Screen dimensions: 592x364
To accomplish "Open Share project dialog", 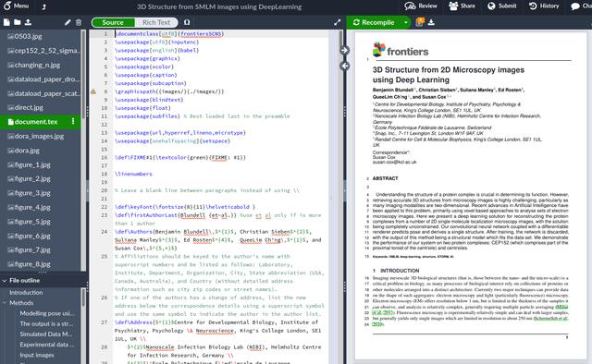I will point(462,6).
